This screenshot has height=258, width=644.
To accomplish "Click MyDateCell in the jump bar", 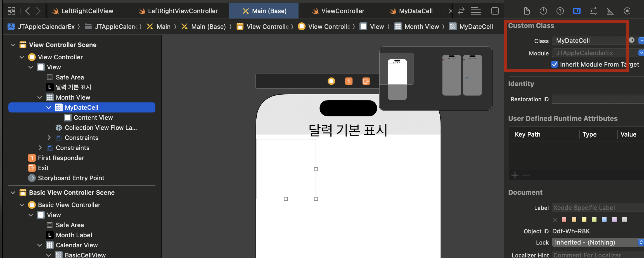I will coord(471,27).
